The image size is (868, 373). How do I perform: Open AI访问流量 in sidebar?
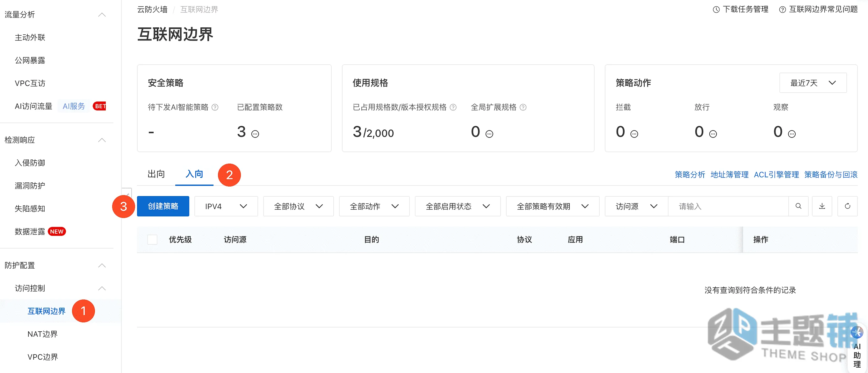tap(34, 106)
